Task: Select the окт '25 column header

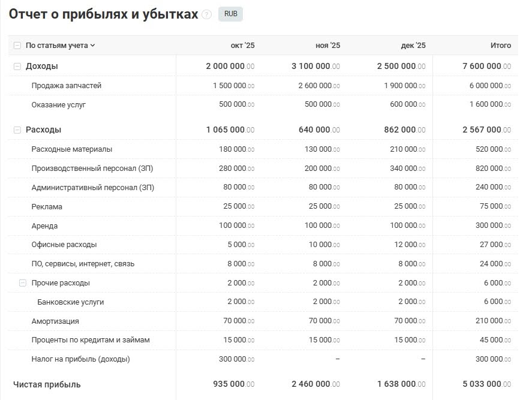Action: (242, 46)
